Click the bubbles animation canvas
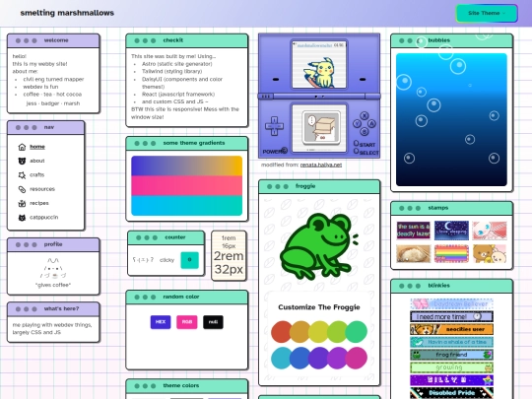Image resolution: width=532 pixels, height=399 pixels. click(451, 119)
